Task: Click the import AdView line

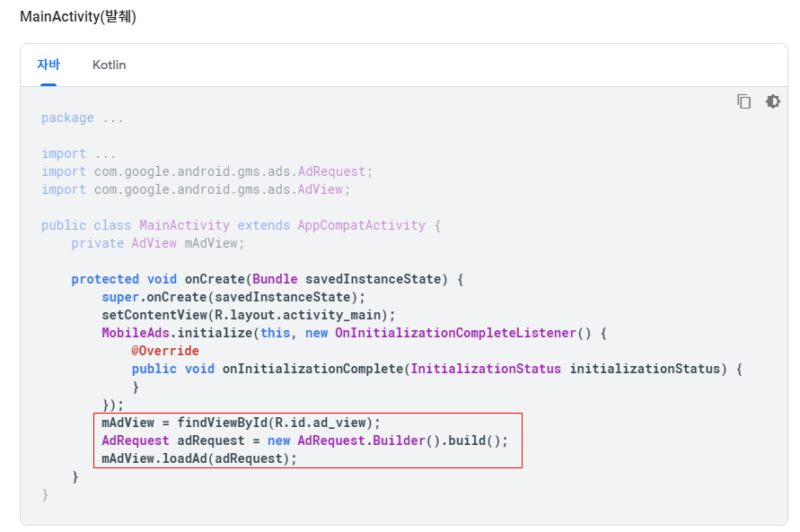Action: [196, 189]
